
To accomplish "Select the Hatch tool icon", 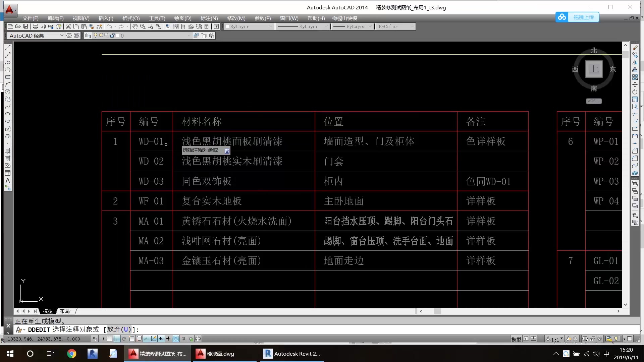I will 7,151.
